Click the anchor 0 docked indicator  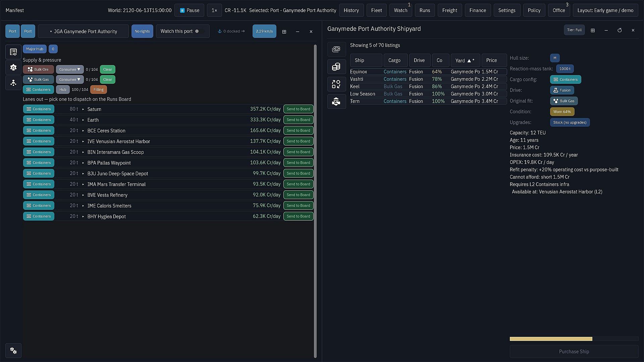coord(231,31)
